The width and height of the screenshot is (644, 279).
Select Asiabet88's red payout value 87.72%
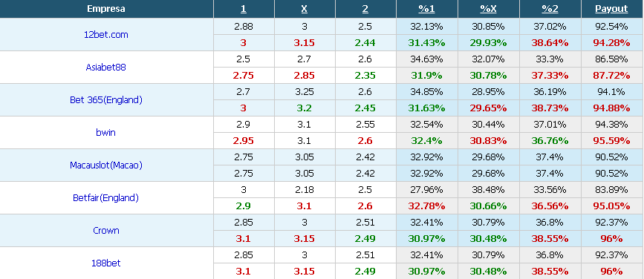point(611,76)
